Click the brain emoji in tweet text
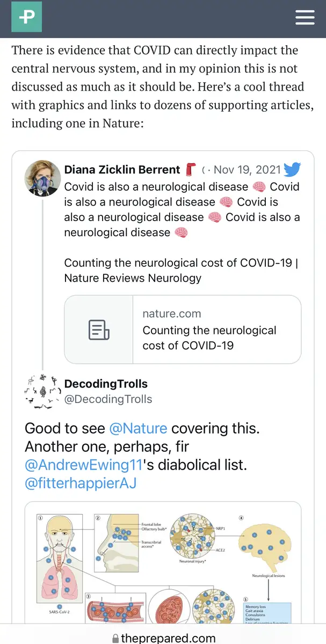 (x=259, y=187)
